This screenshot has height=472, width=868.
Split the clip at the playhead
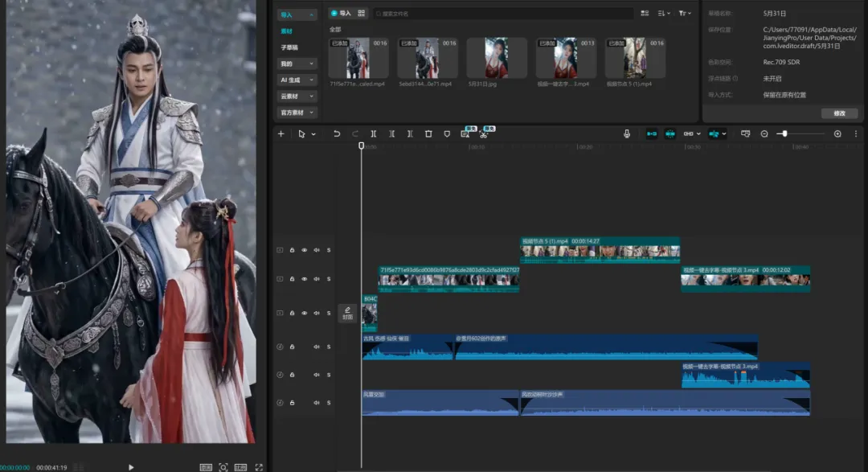pos(374,133)
